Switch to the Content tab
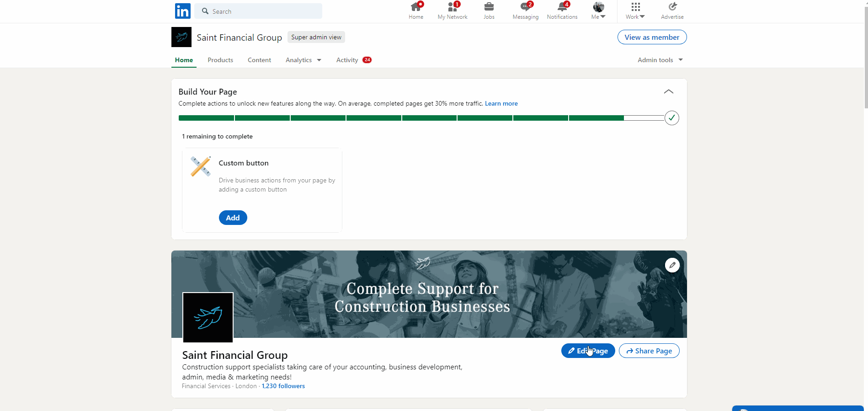Image resolution: width=868 pixels, height=411 pixels. click(x=259, y=60)
